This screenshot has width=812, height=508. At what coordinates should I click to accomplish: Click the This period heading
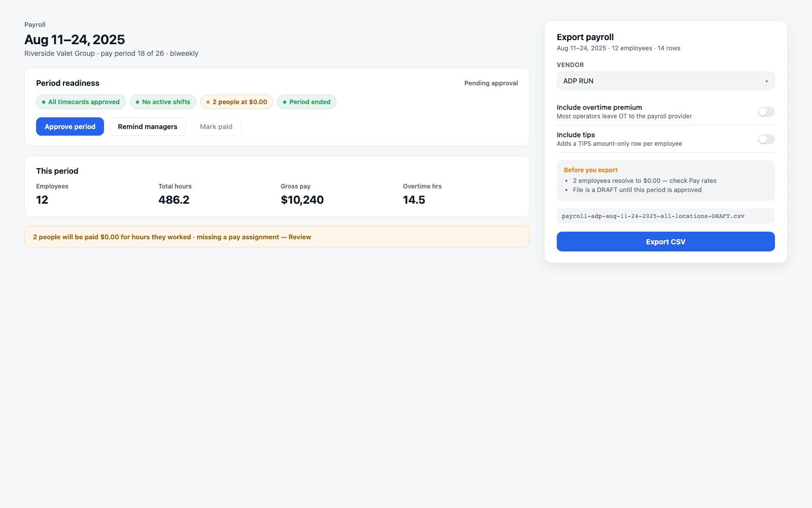point(57,171)
